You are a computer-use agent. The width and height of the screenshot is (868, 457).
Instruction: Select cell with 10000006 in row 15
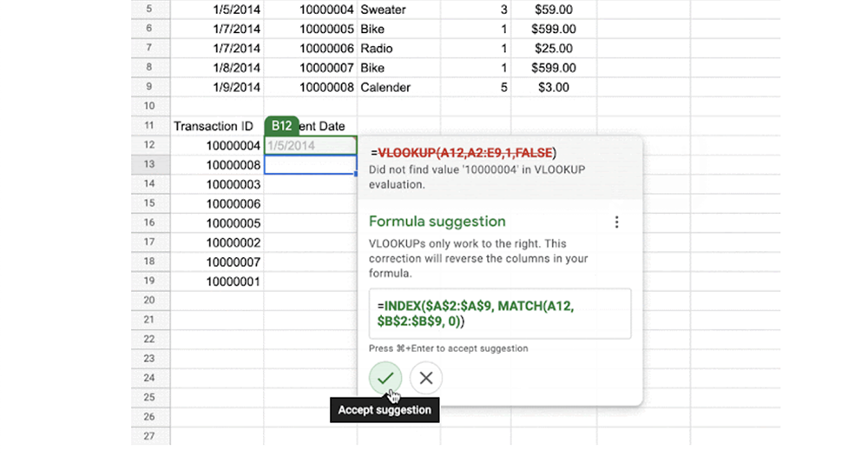(217, 203)
